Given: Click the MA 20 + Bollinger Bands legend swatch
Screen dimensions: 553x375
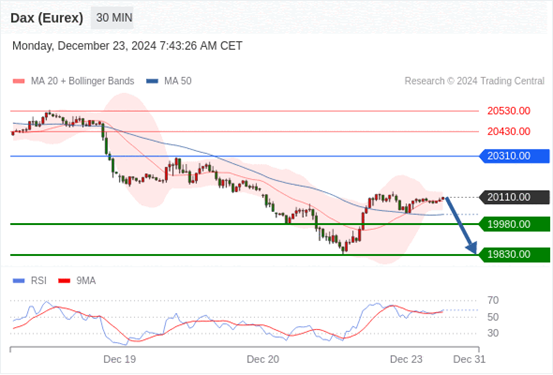Looking at the screenshot, I should (19, 81).
